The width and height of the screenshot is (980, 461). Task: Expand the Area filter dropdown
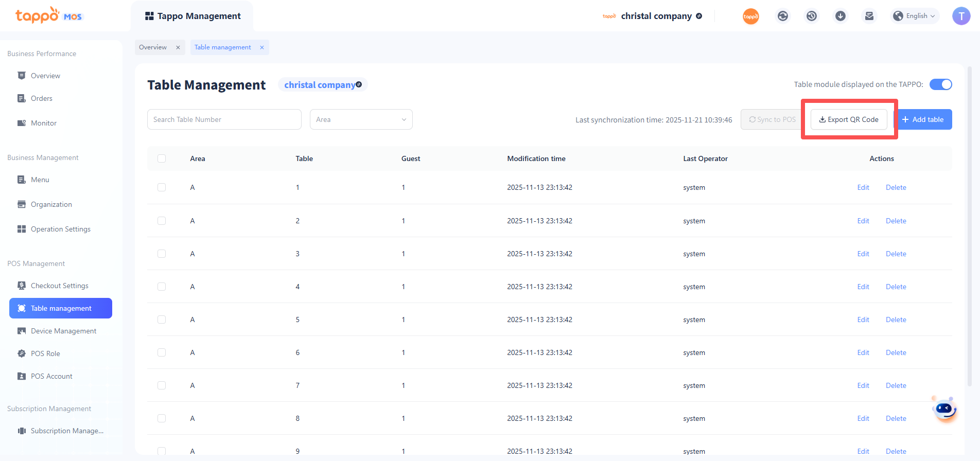[x=361, y=119]
